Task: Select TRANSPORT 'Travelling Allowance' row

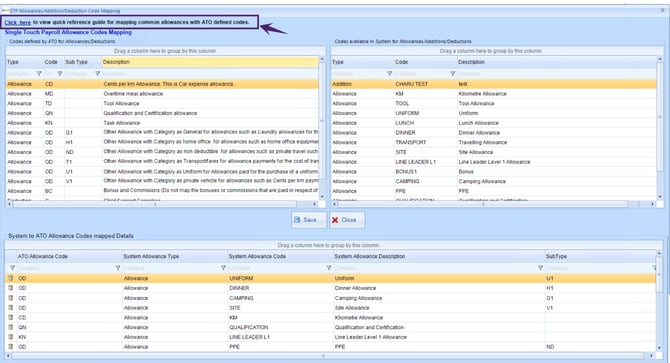Action: [x=494, y=142]
